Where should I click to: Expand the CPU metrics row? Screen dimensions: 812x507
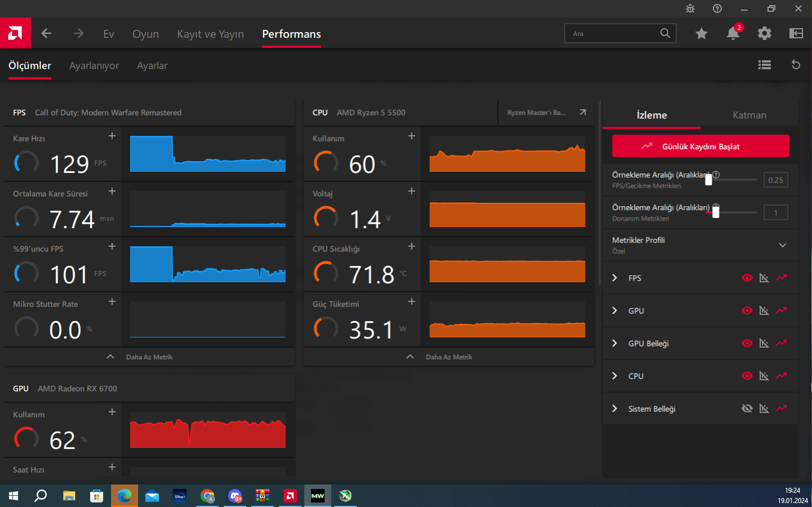coord(615,376)
